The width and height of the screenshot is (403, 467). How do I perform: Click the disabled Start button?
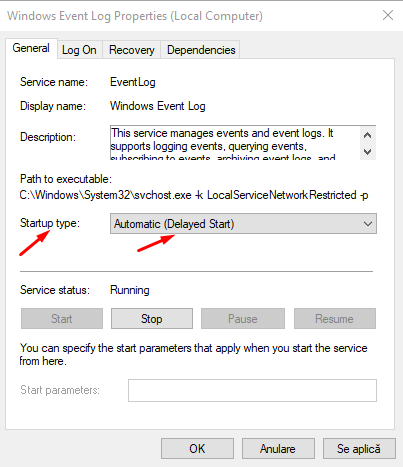click(62, 319)
